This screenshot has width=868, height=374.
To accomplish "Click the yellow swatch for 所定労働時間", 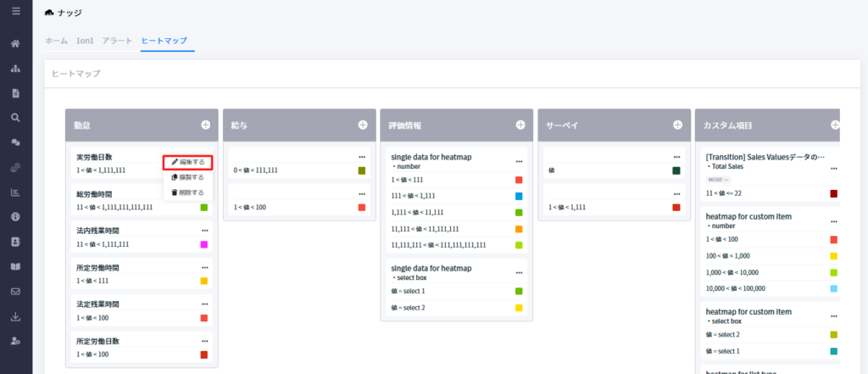I will [203, 281].
